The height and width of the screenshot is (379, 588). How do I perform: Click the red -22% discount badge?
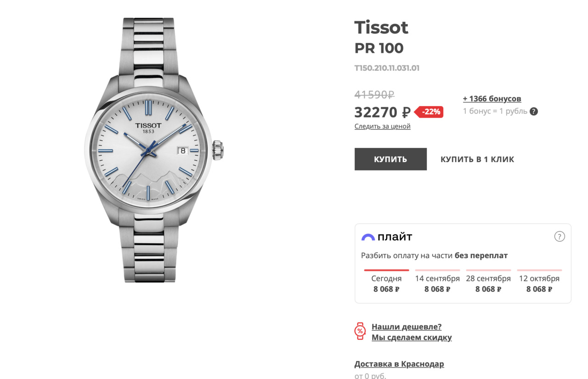pyautogui.click(x=430, y=112)
